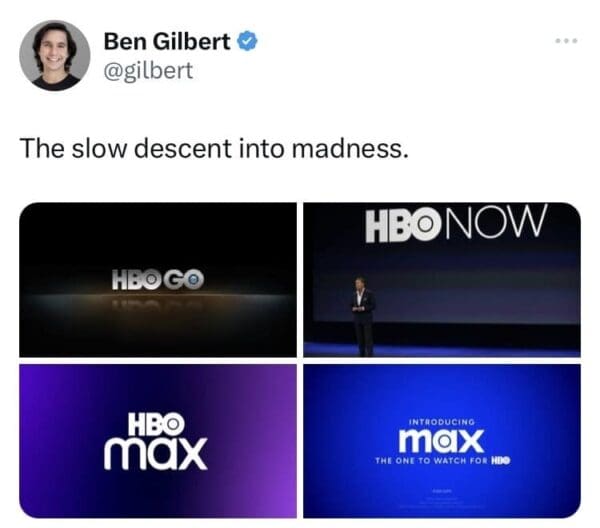Open the black HBO GO thumbnail image

(158, 280)
